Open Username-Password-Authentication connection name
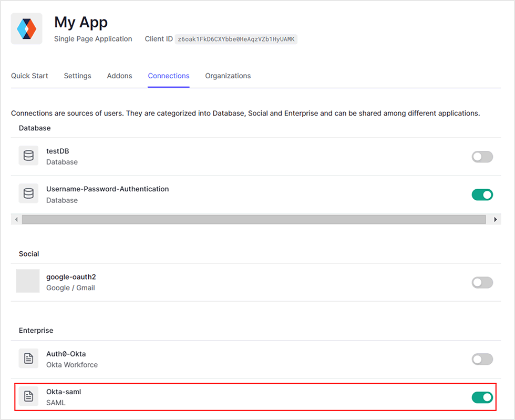This screenshot has width=515, height=420. click(x=107, y=189)
